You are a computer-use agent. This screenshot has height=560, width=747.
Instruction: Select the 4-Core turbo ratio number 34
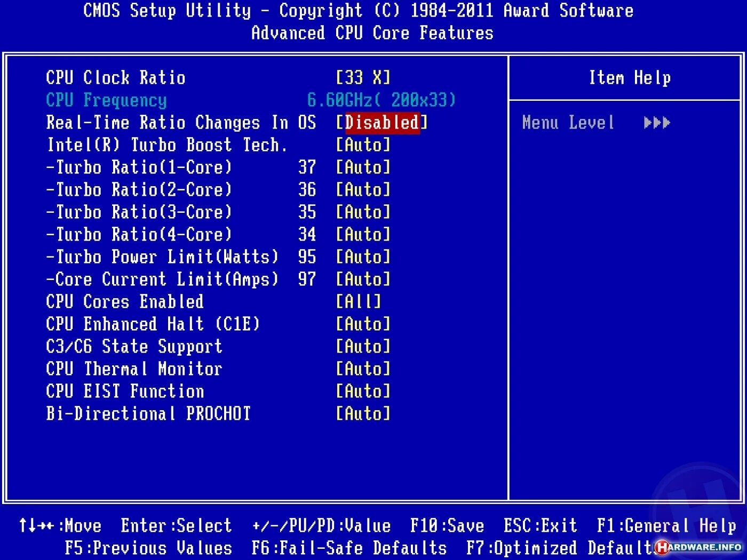[307, 235]
